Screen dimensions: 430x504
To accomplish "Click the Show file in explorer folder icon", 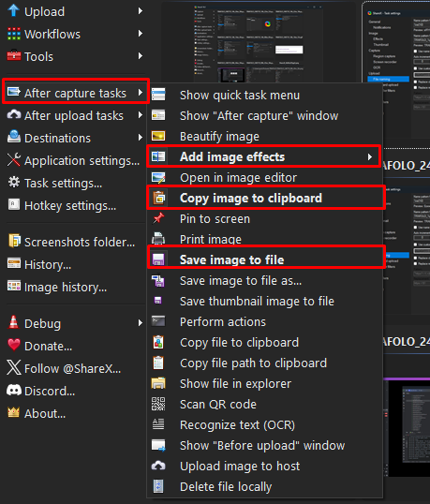I will coord(158,383).
